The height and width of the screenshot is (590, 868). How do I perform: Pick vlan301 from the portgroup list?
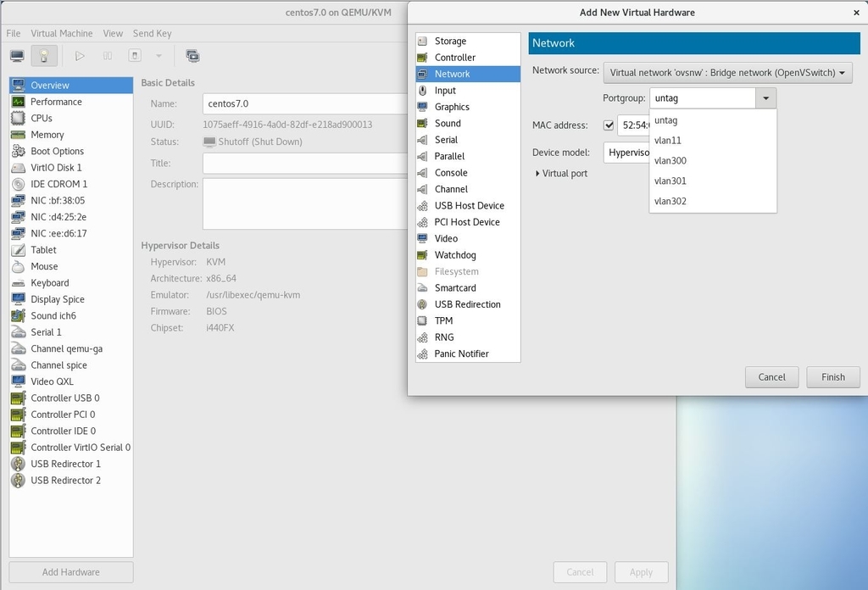point(713,181)
